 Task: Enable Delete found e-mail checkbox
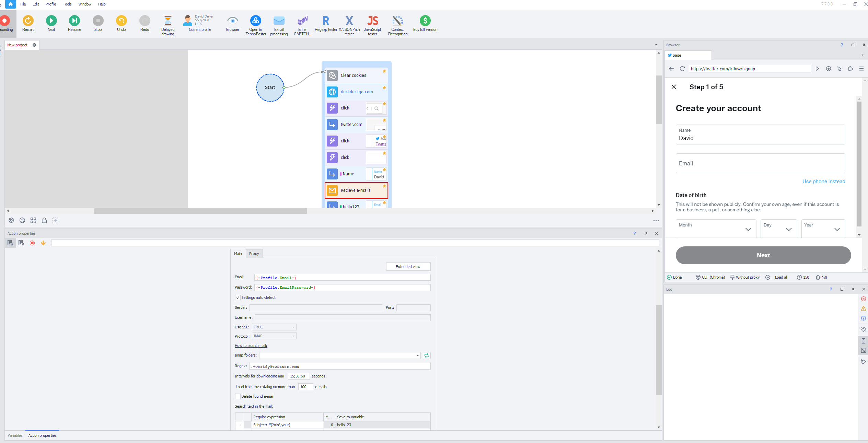point(238,396)
